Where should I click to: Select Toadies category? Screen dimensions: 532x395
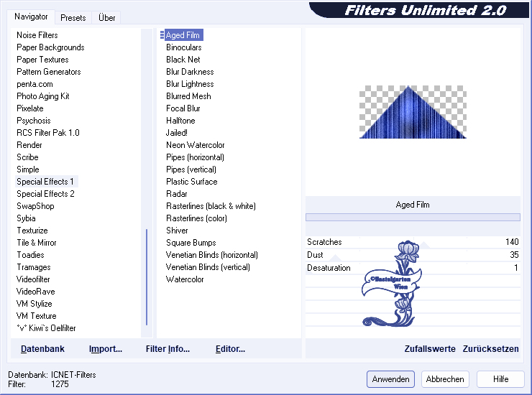(x=30, y=255)
